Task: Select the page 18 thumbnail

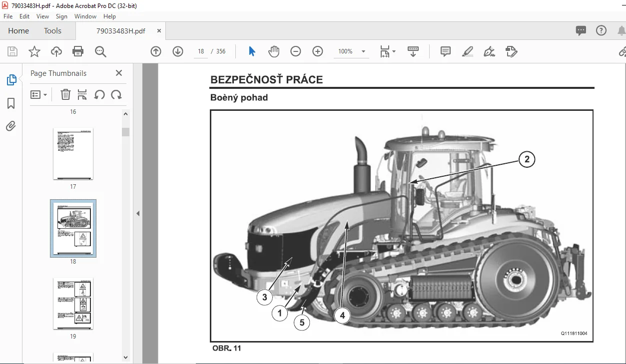Action: [73, 228]
